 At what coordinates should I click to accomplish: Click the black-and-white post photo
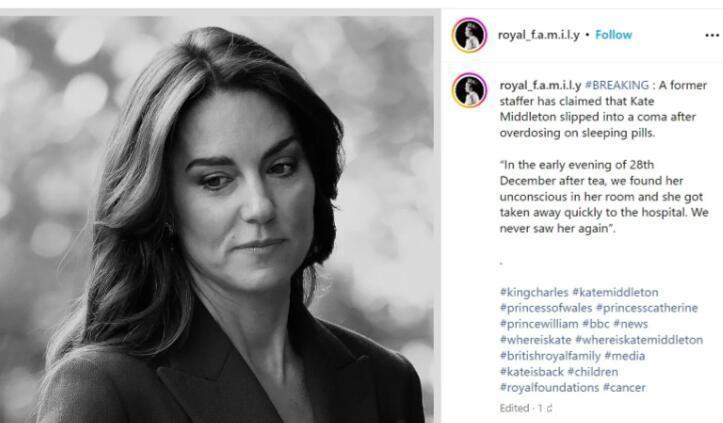[217, 220]
